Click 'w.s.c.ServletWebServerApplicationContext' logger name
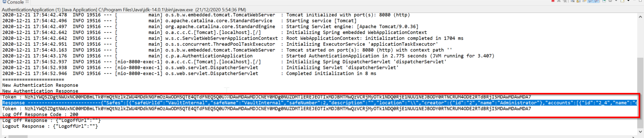 pos(222,38)
